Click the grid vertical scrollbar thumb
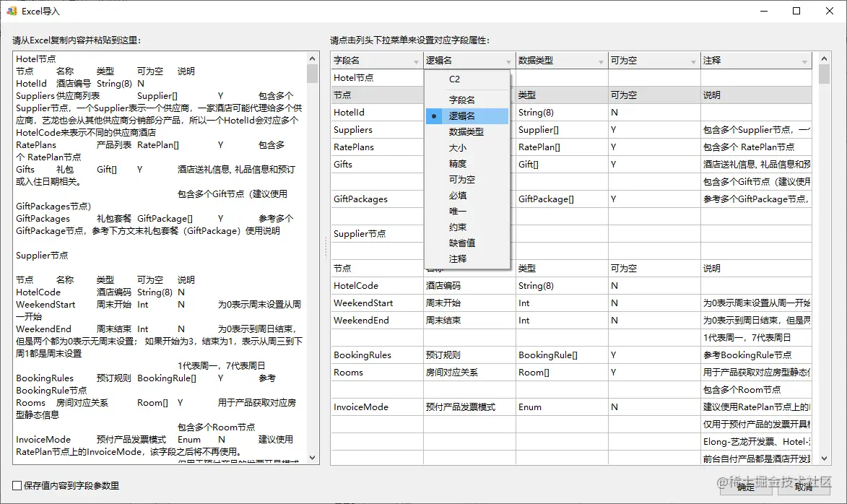Viewport: 847px width, 504px height. 824,74
